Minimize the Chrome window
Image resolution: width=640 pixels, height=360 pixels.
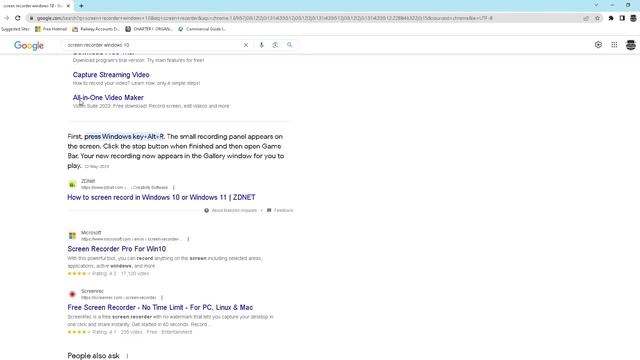point(612,5)
